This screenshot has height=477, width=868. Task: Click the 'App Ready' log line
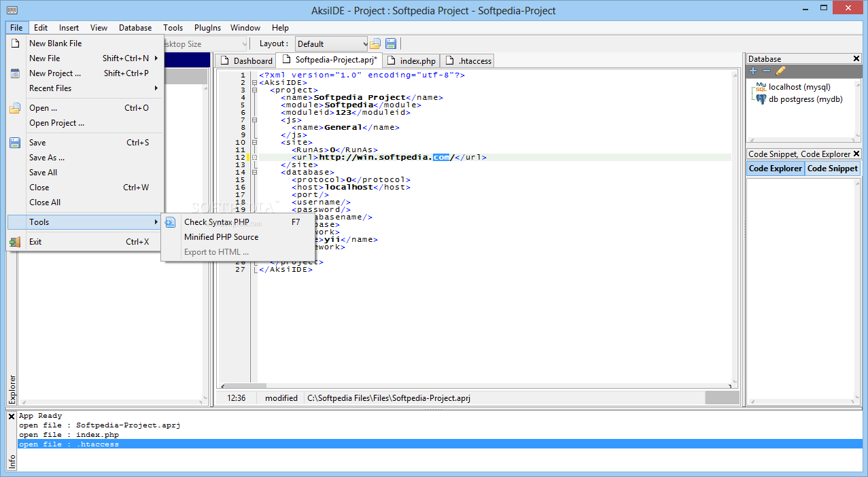(40, 416)
